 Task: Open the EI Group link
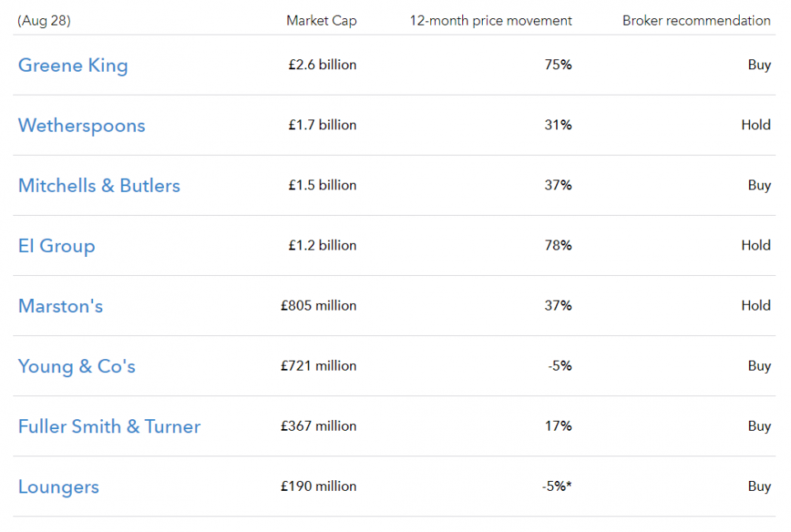(x=57, y=246)
